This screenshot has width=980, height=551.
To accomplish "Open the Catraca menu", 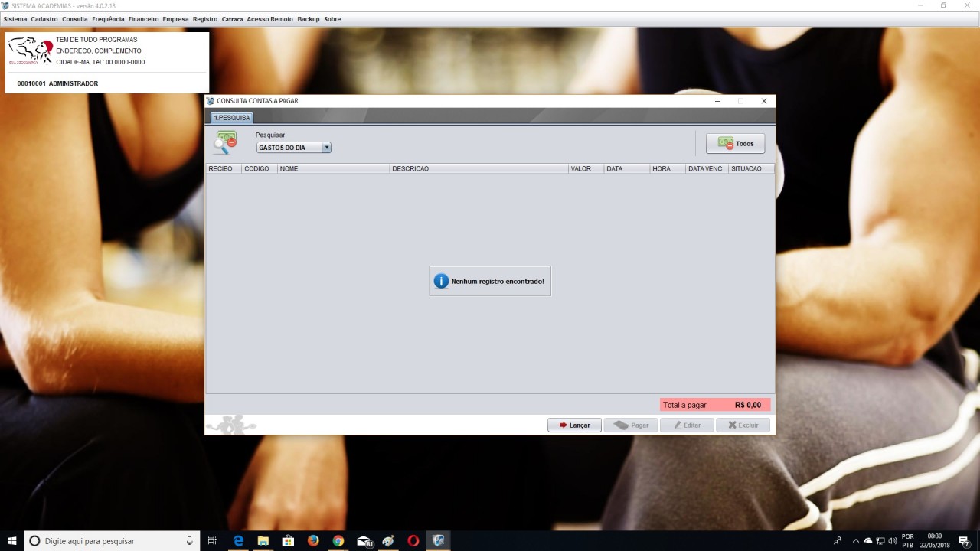I will 232,19.
